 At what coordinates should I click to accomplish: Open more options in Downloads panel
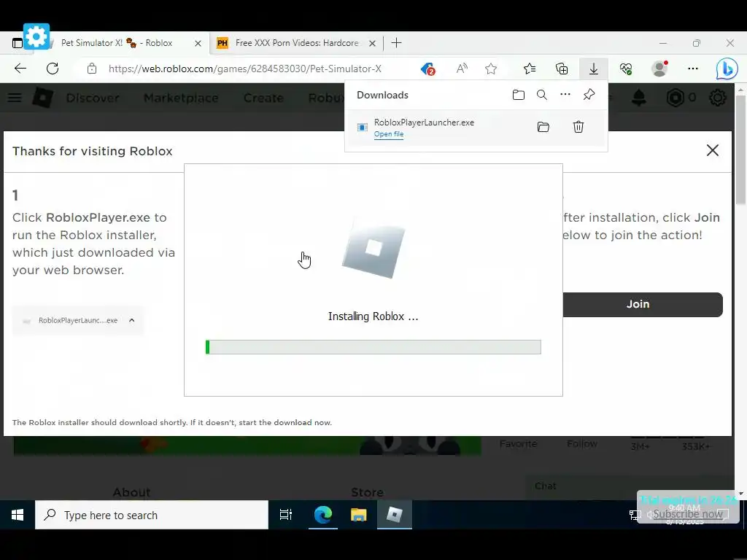[x=565, y=94]
